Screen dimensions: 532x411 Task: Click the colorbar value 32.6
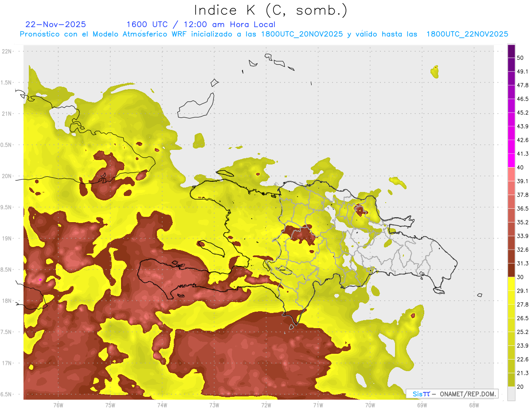pyautogui.click(x=523, y=250)
